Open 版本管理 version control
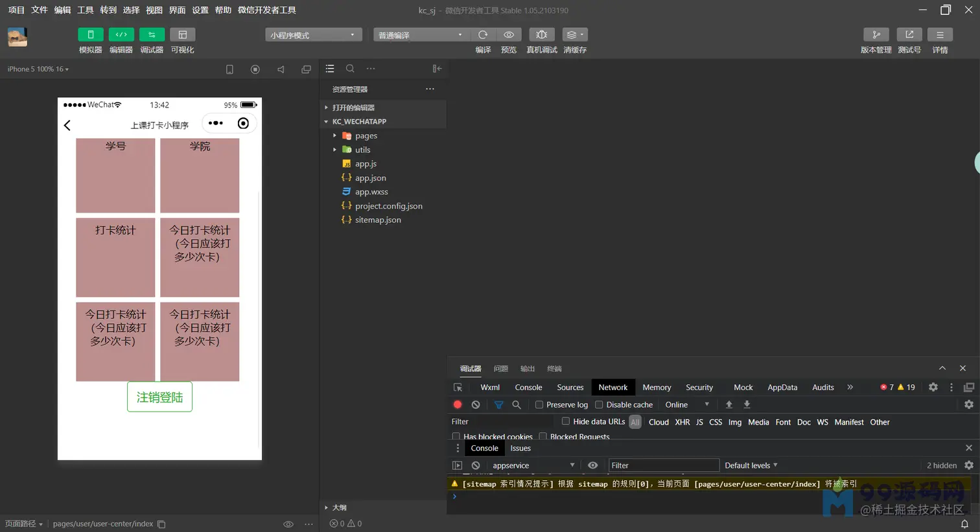 pos(876,34)
